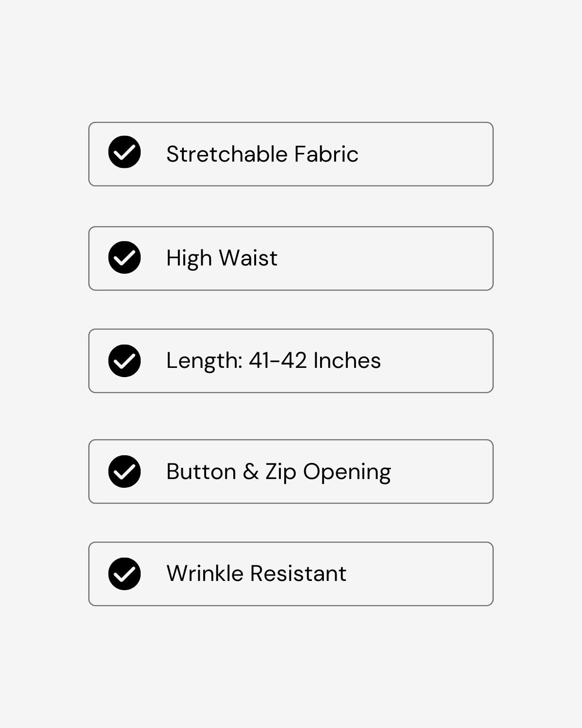Click the word "Wrinkle" in the last box
The height and width of the screenshot is (728, 582).
tap(205, 573)
